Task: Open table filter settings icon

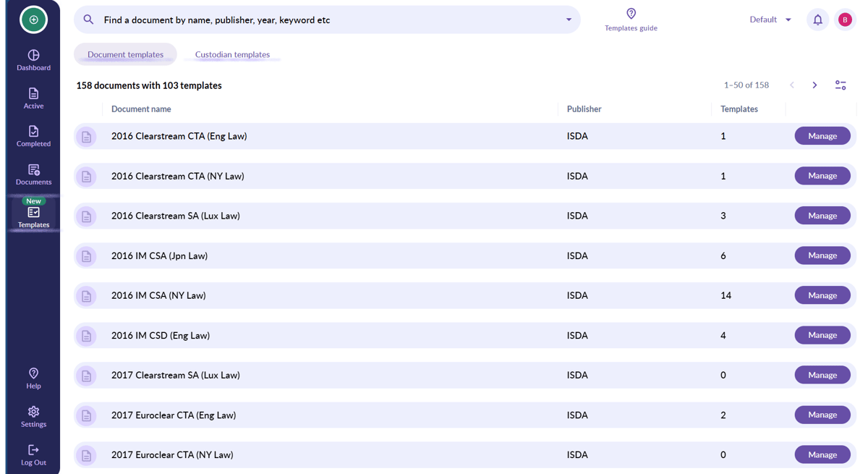Action: pyautogui.click(x=841, y=85)
